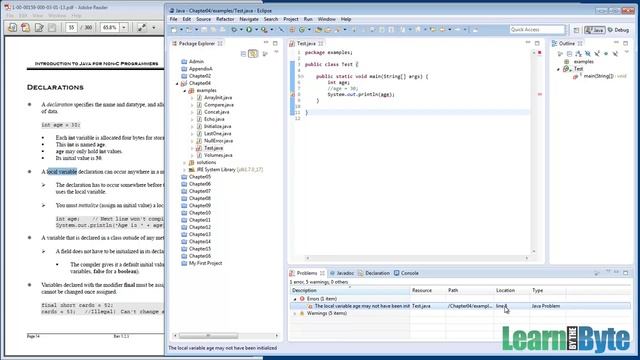Toggle Hide Static Members in Outline toolbar
Image resolution: width=640 pixels, height=360 pixels.
[x=597, y=53]
